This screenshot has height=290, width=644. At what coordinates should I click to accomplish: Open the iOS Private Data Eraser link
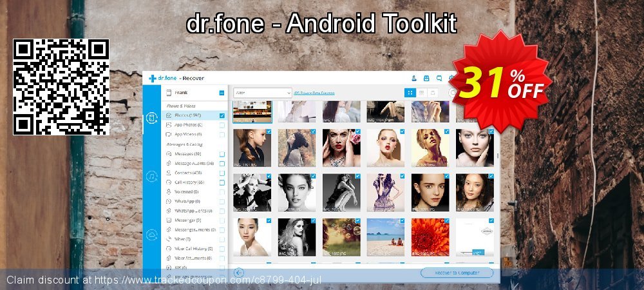click(314, 93)
